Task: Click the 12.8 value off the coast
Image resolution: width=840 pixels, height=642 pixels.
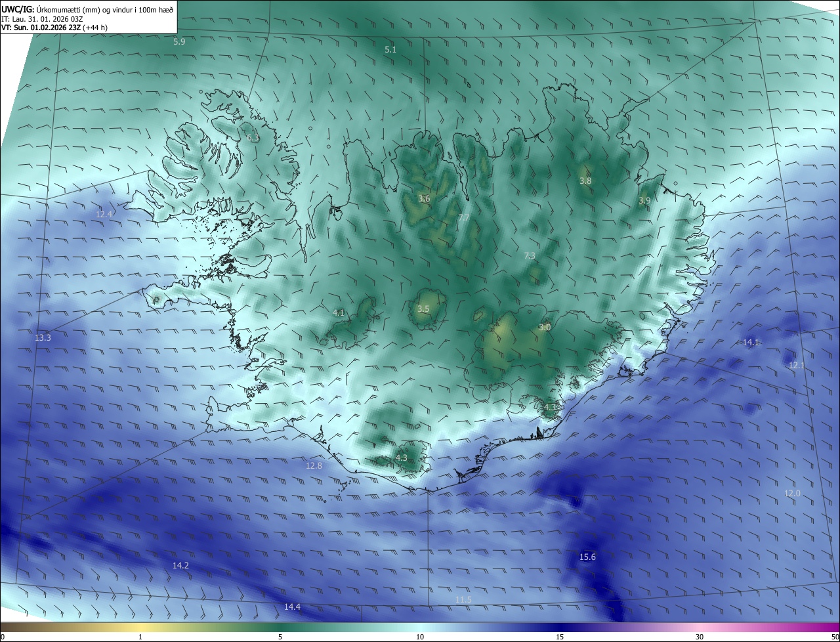Action: click(314, 466)
